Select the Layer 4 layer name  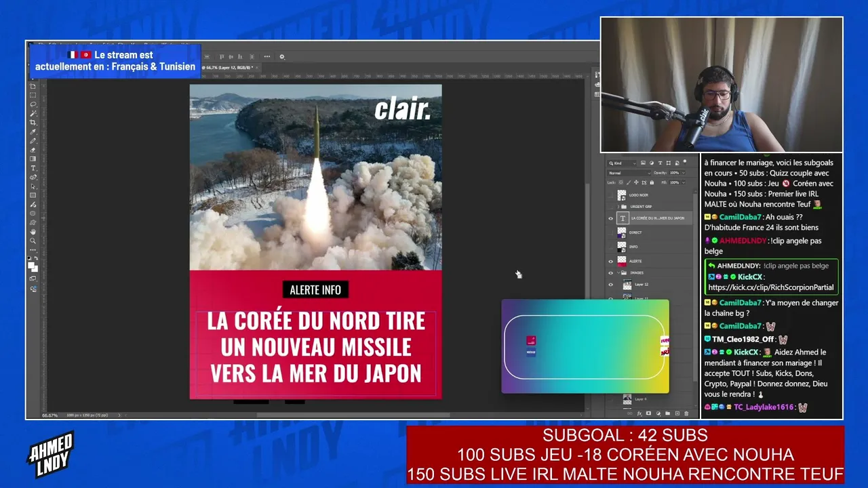pos(641,399)
